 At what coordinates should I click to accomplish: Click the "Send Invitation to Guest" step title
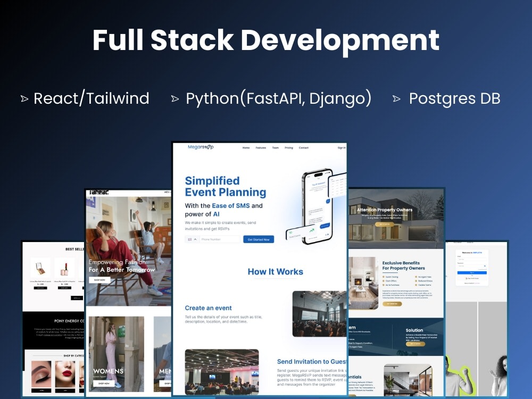311,362
